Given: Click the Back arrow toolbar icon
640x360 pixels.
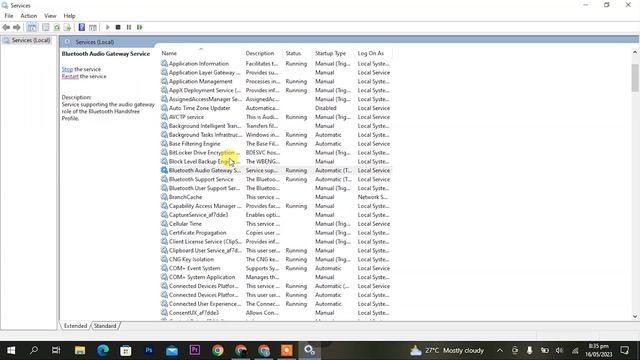Looking at the screenshot, I should tap(6, 27).
